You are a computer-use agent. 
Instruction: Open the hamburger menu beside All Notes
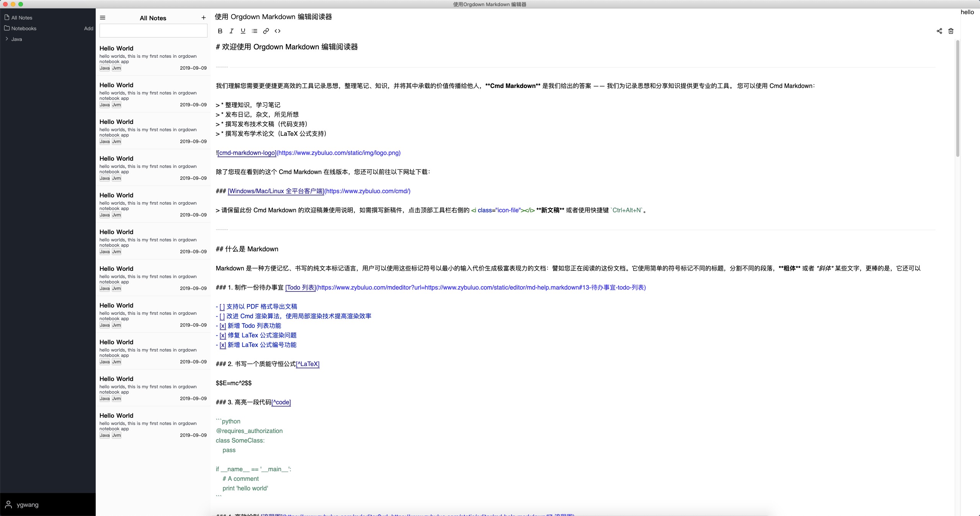[x=103, y=18]
